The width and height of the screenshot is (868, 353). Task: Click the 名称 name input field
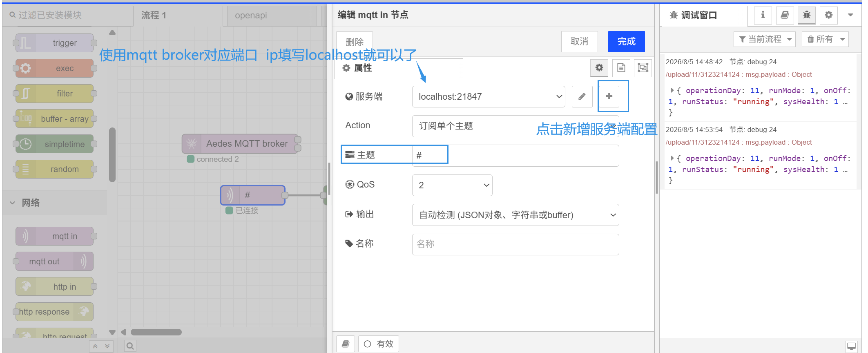click(515, 244)
